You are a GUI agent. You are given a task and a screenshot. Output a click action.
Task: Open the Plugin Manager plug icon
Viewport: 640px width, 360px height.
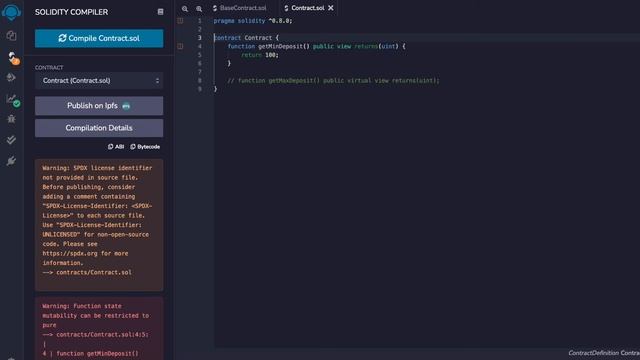(x=11, y=161)
